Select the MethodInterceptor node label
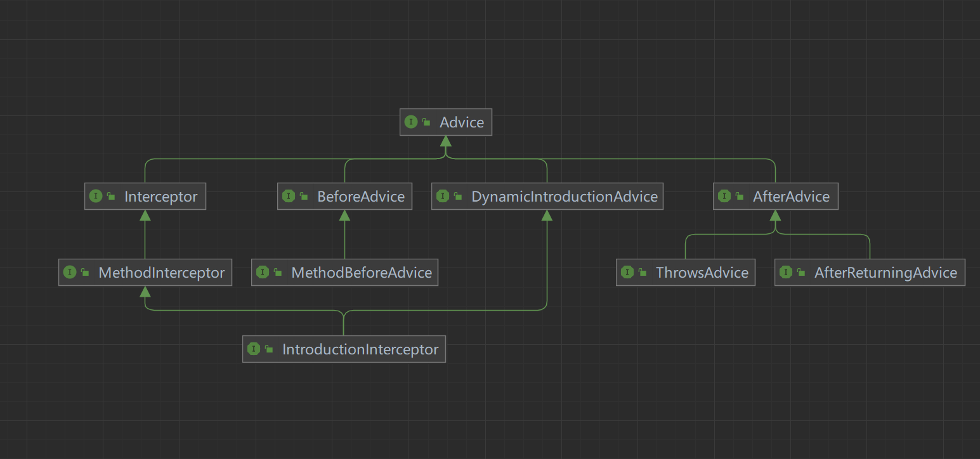 click(x=161, y=273)
